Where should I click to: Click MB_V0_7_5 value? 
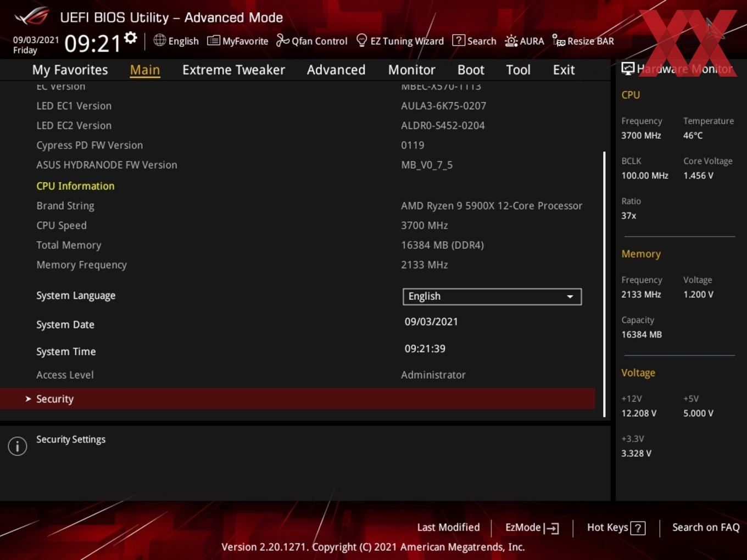[427, 165]
